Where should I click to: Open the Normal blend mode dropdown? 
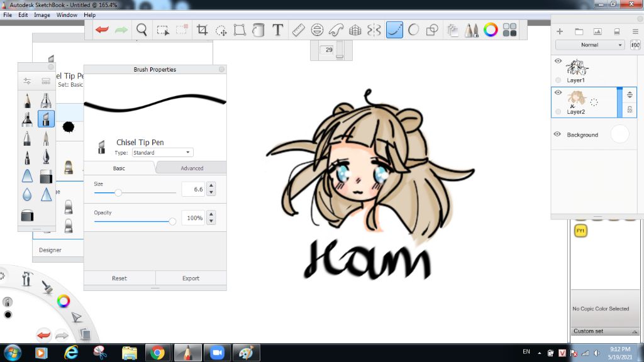590,45
